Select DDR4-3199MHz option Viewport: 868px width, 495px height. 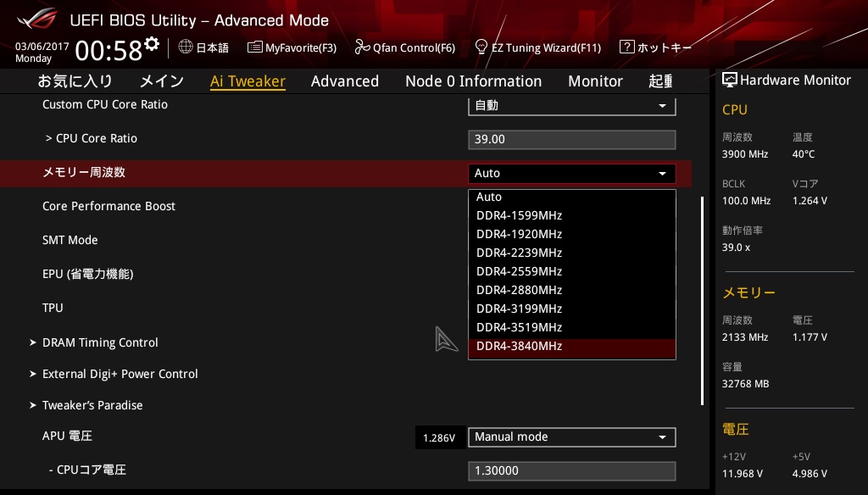(x=572, y=309)
